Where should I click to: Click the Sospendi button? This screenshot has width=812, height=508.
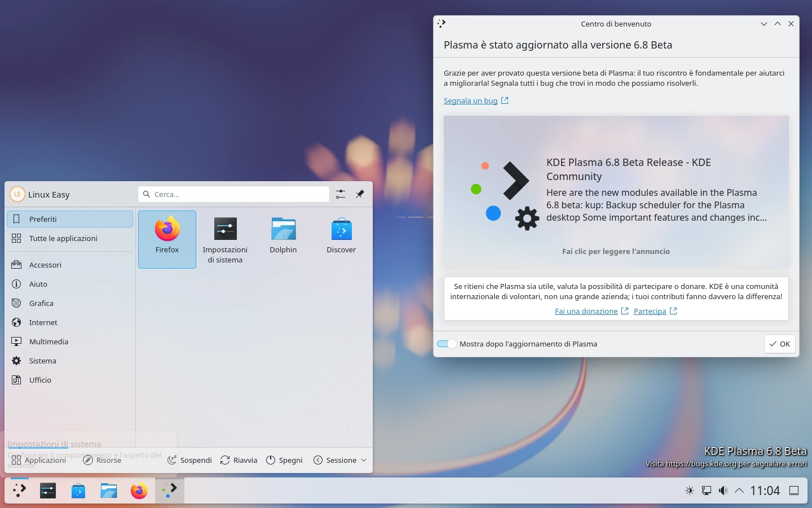(x=189, y=460)
